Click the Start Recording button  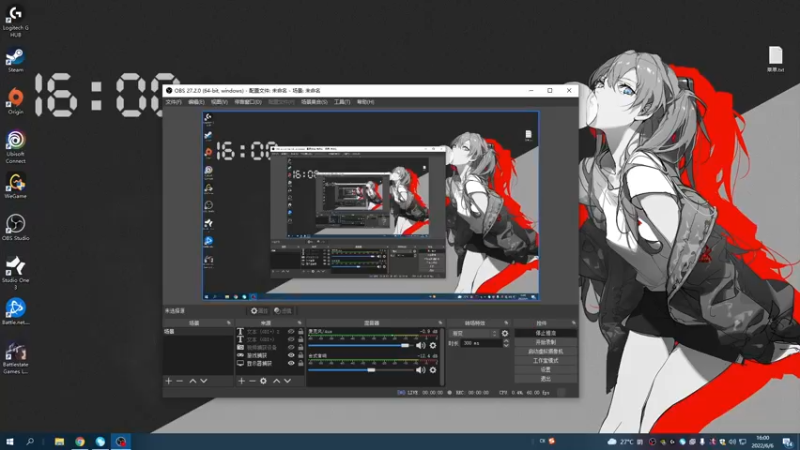coord(545,342)
